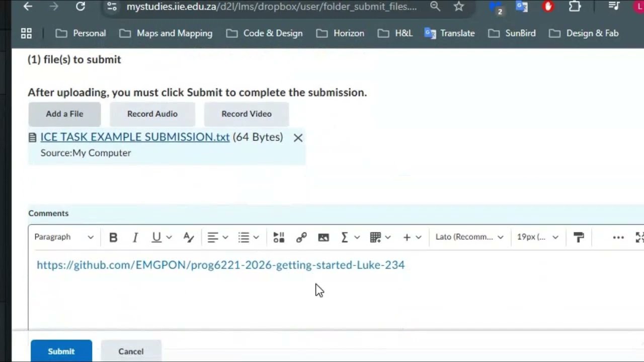Click the bulleted list icon

click(244, 237)
